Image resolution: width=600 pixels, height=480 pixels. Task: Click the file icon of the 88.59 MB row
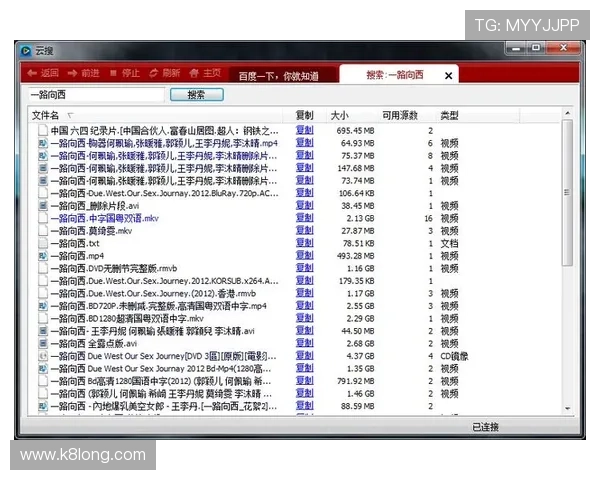coord(43,406)
